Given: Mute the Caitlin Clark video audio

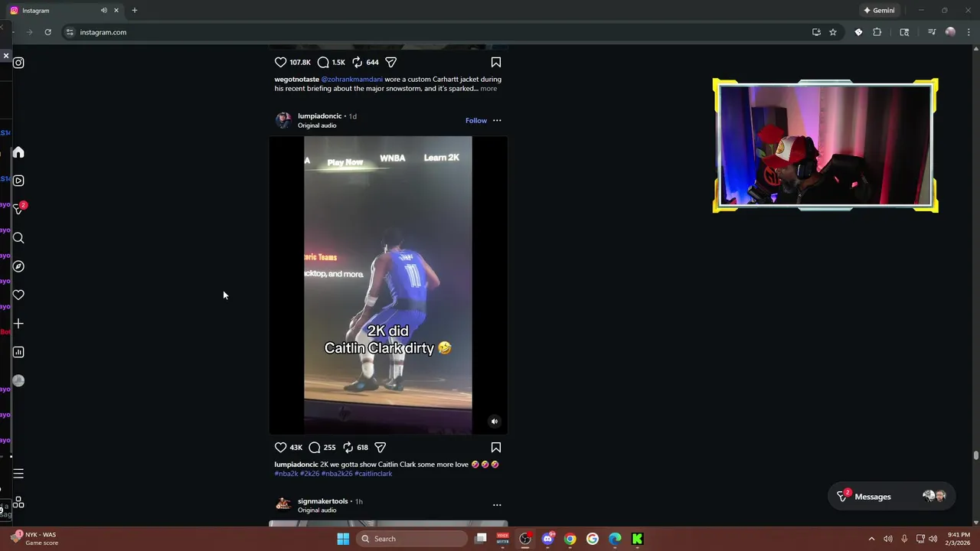Looking at the screenshot, I should click(x=495, y=421).
